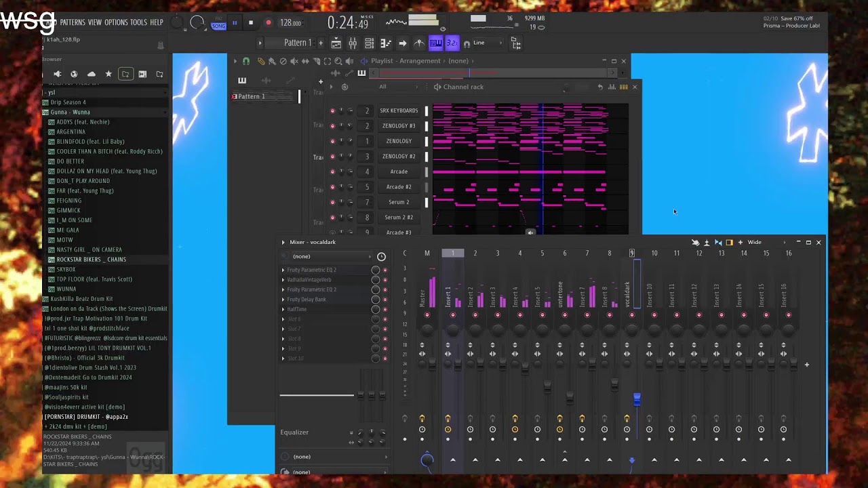Viewport: 868px width, 488px height.
Task: Click the Channel rack step sequencer icon
Action: pyautogui.click(x=623, y=87)
